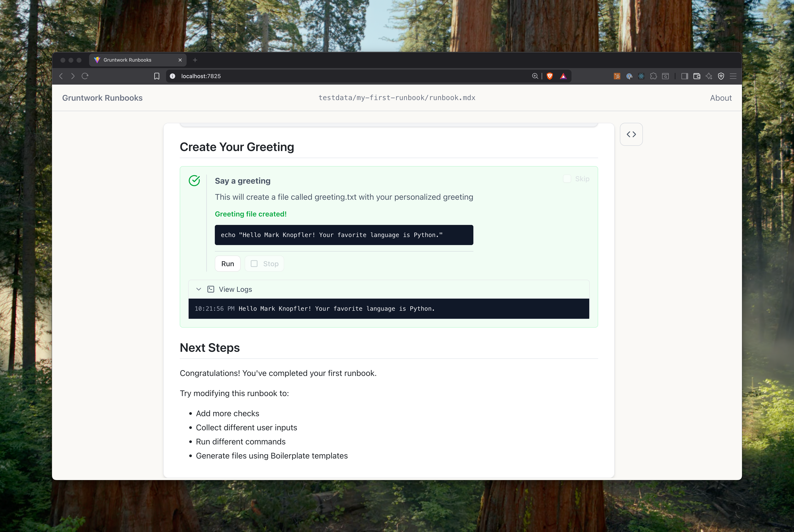Collapse the View Logs section
This screenshot has height=532, width=794.
click(x=198, y=289)
